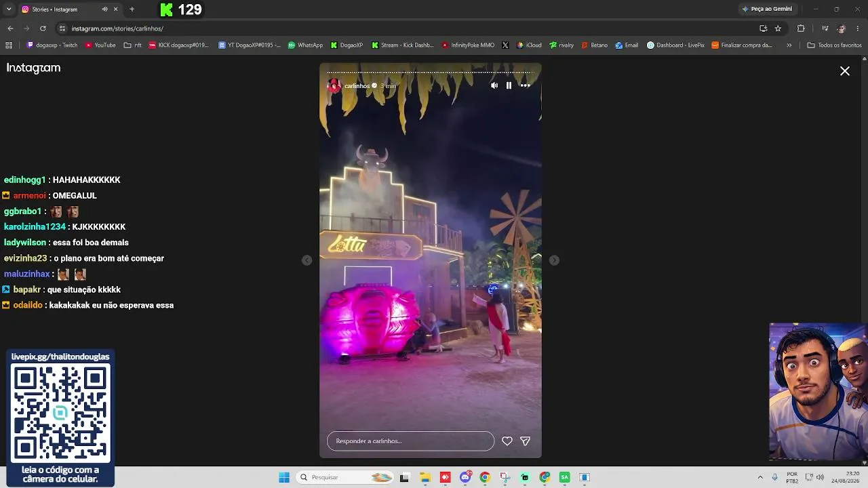Switch the 'POR PTB2' keyboard language
Image resolution: width=868 pixels, height=488 pixels.
point(792,477)
